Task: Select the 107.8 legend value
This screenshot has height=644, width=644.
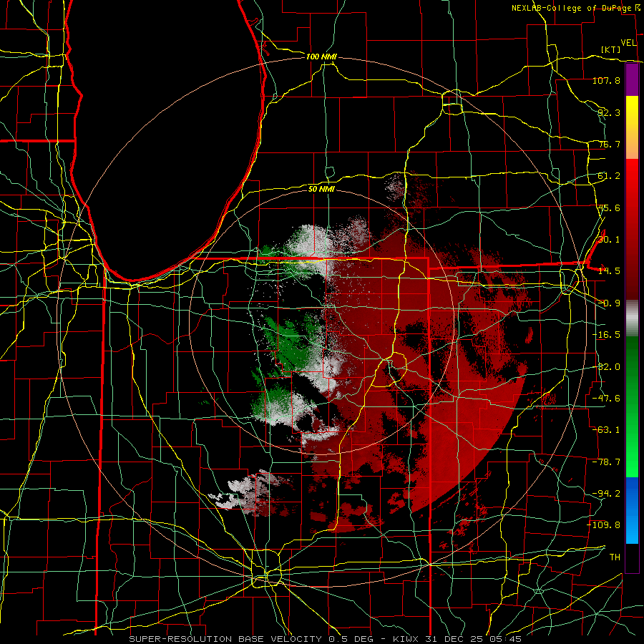Action: [x=606, y=80]
